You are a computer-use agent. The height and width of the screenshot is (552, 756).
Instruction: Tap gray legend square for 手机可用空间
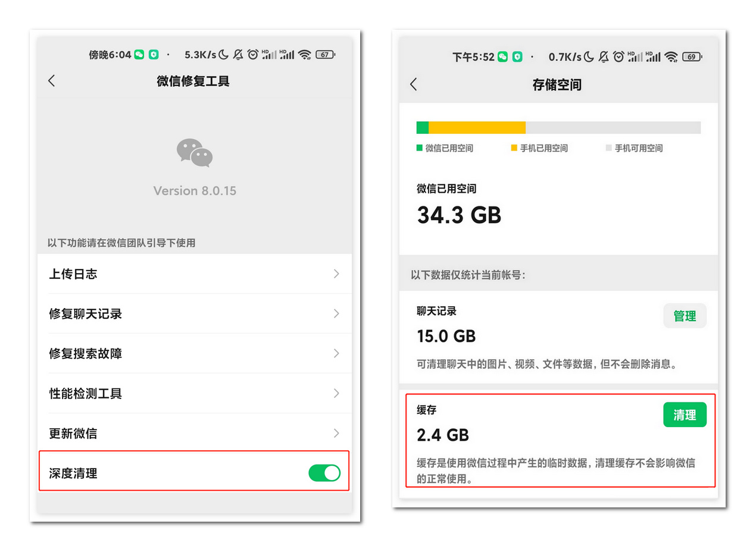point(609,148)
